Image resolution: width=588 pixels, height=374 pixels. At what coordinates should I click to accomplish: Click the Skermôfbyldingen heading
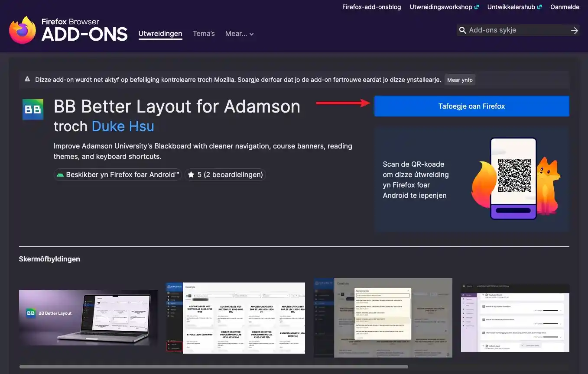point(49,259)
